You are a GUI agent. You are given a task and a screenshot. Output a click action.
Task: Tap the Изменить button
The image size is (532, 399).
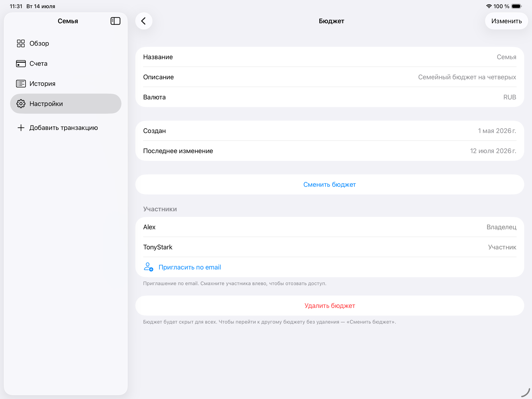click(x=506, y=21)
